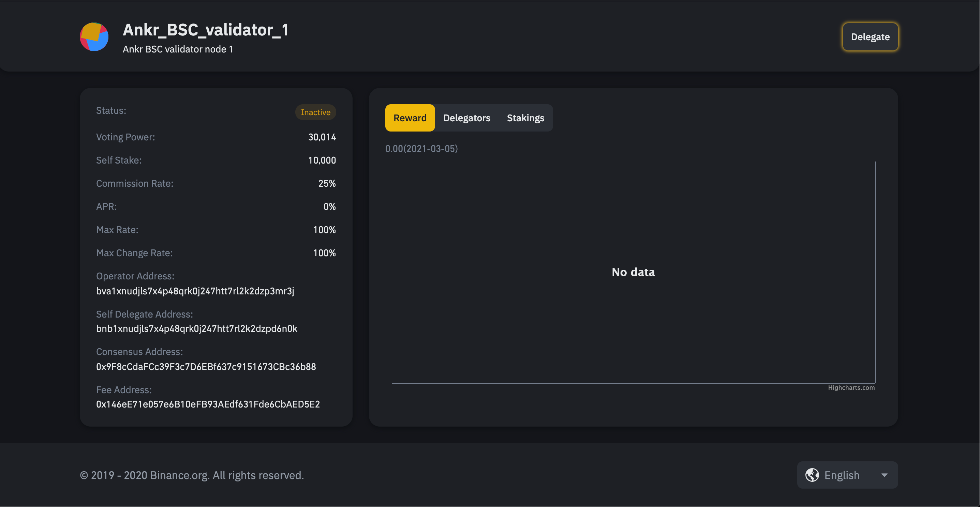The width and height of the screenshot is (980, 507).
Task: Click the Voting Power value 30,014
Action: pos(322,137)
